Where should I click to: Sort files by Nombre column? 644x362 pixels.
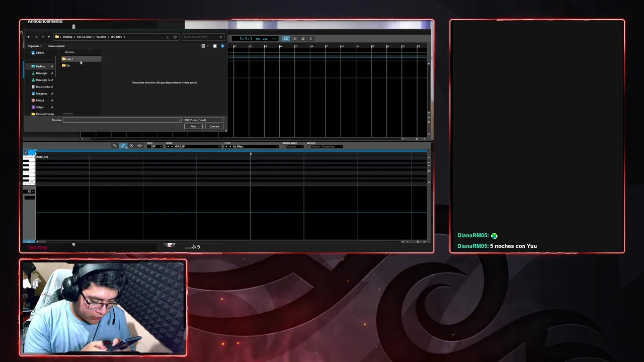69,52
